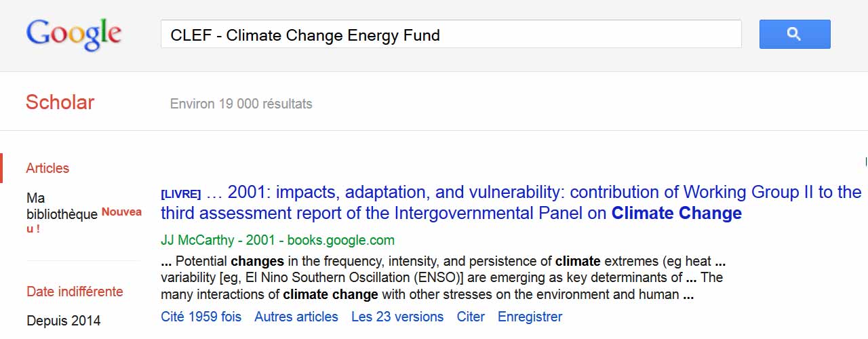Filter results with Depuis 2014

(x=63, y=321)
